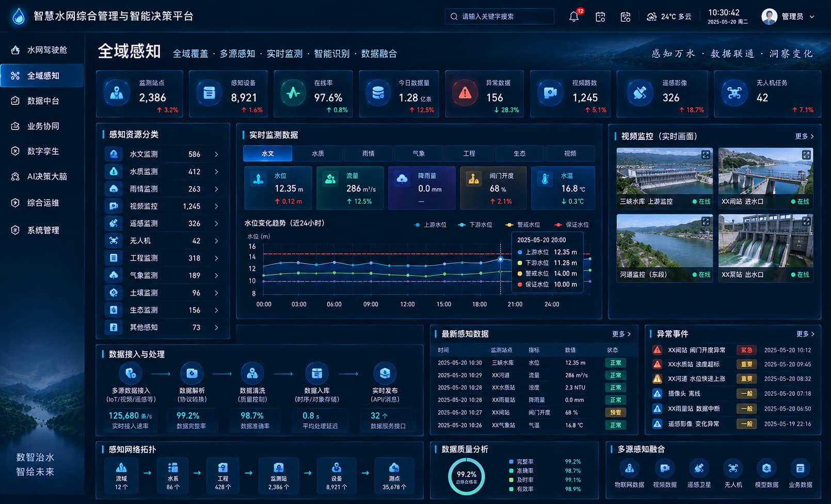This screenshot has width=831, height=504.
Task: Expand fullscreen on XX泵站 出水口 video
Action: coord(806,221)
